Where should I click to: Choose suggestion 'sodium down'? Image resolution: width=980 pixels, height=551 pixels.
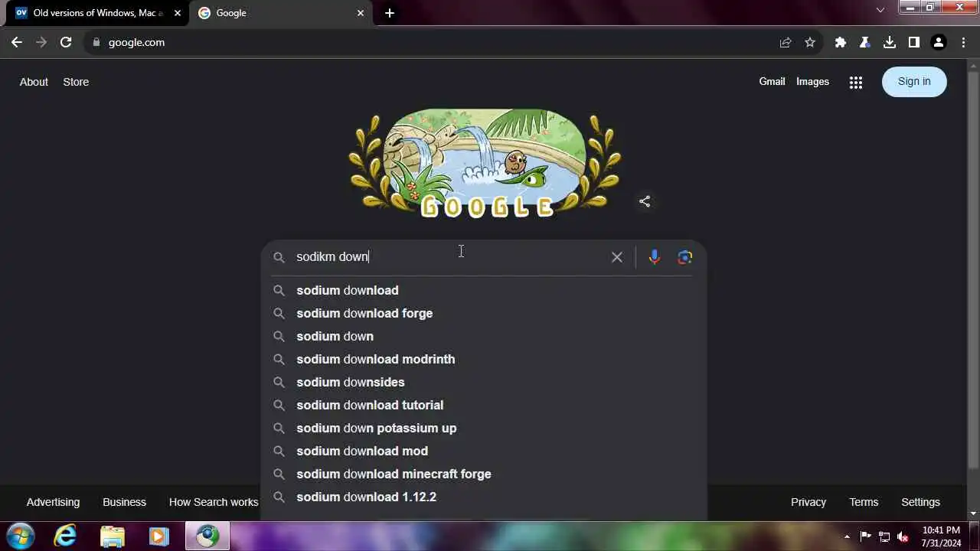coord(483,336)
